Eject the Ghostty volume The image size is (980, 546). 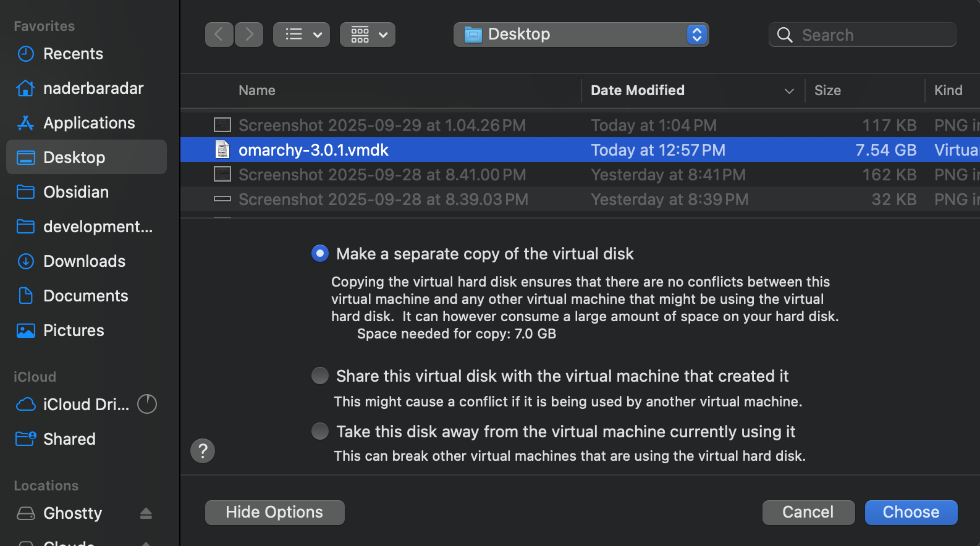pyautogui.click(x=146, y=513)
